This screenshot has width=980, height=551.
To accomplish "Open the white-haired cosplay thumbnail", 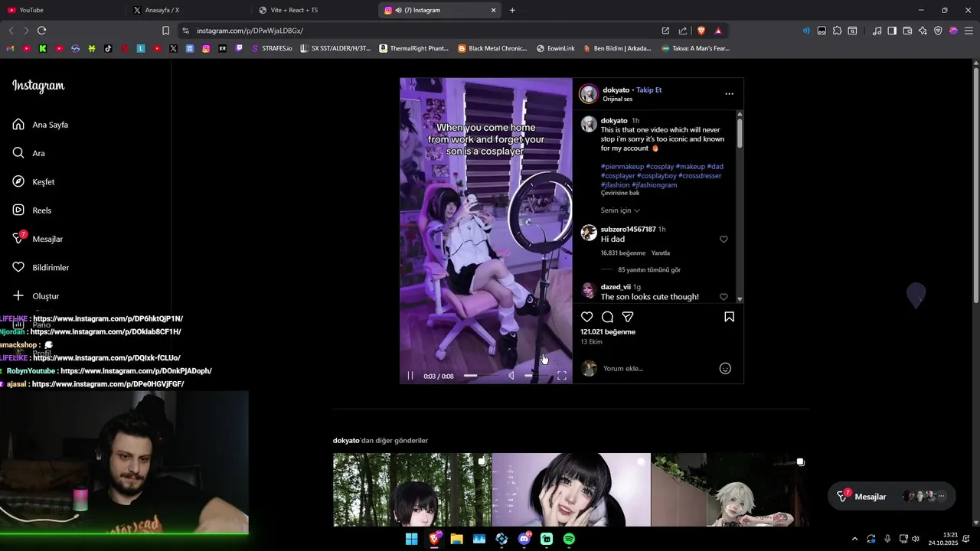I will pos(730,490).
